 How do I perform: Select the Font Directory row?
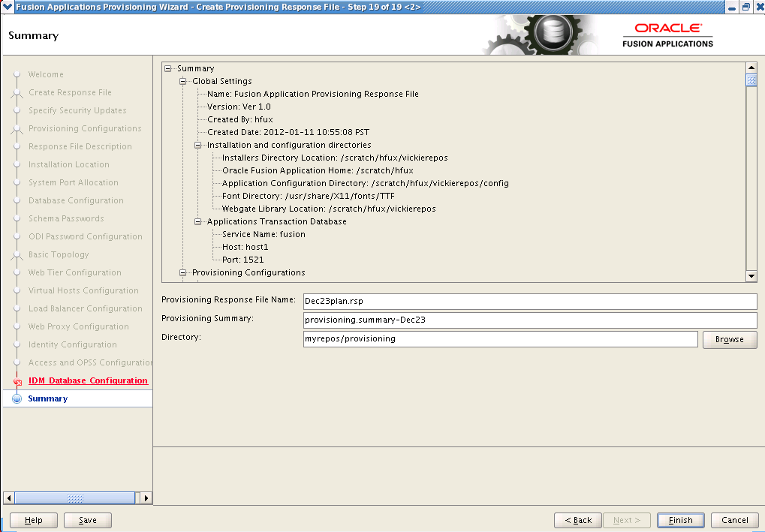coord(309,196)
